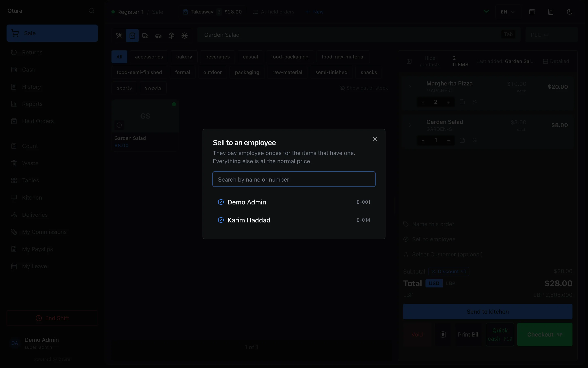The image size is (588, 368).
Task: Decrease Garden Salad quantity with minus
Action: coord(423,140)
